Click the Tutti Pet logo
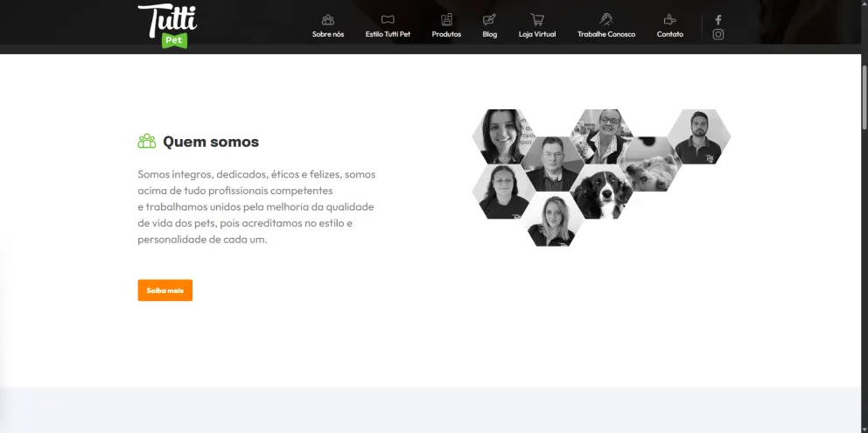Viewport: 868px width, 433px height. pyautogui.click(x=167, y=26)
